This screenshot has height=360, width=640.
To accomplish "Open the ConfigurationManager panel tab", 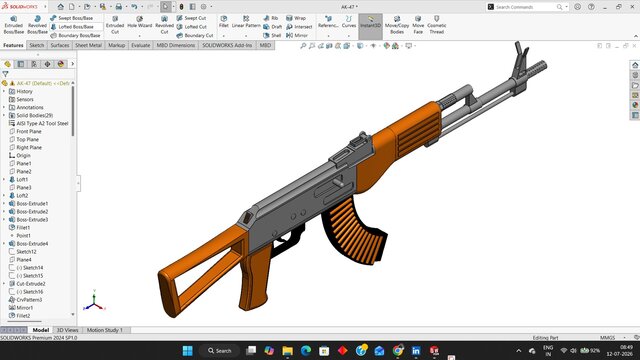I will (34, 64).
